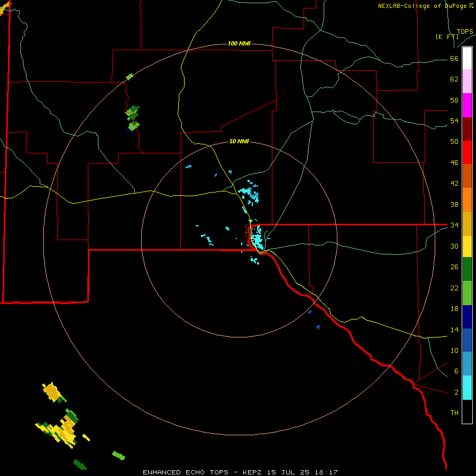The width and height of the screenshot is (476, 476).
Task: Select the "30" legend label
Action: click(x=454, y=246)
